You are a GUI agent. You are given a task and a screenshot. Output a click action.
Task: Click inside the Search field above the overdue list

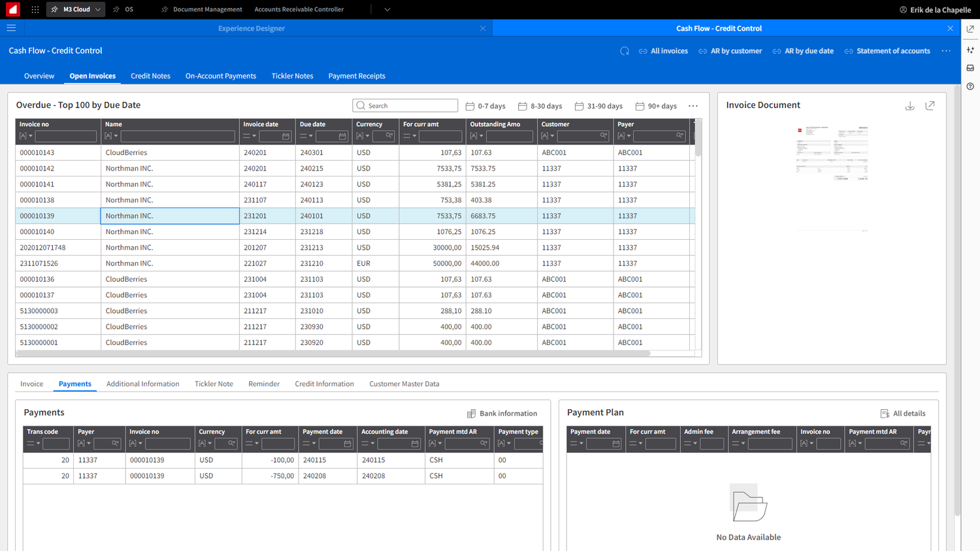tap(405, 105)
